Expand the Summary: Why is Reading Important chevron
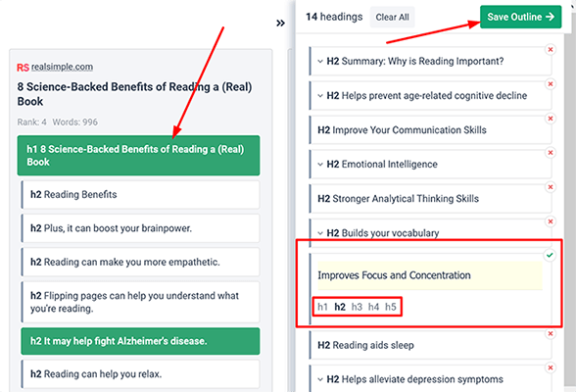The width and height of the screenshot is (576, 392). click(320, 62)
